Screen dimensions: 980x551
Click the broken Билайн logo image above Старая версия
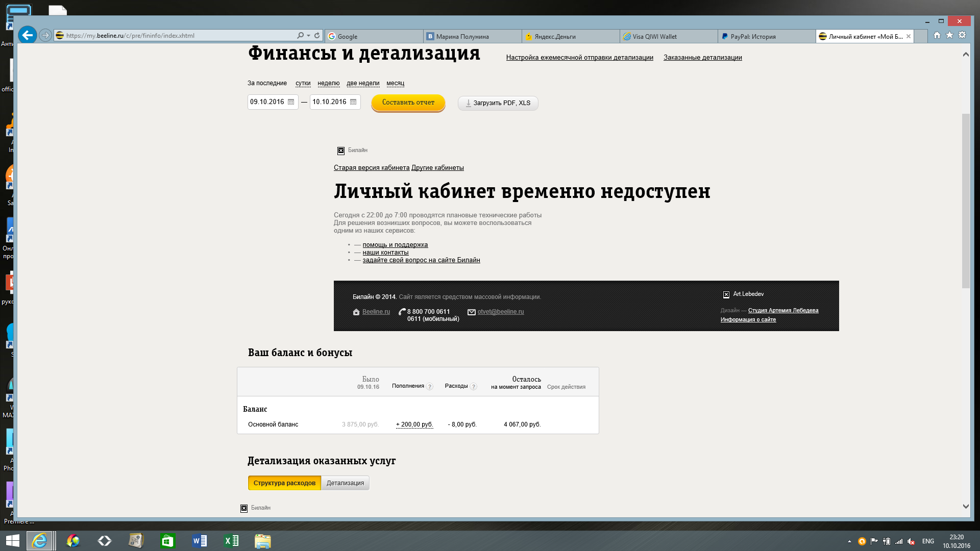pyautogui.click(x=341, y=151)
